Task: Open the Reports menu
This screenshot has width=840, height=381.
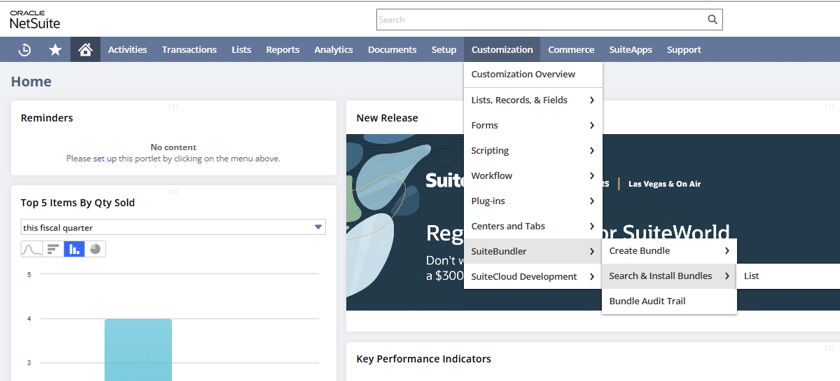Action: pos(282,50)
